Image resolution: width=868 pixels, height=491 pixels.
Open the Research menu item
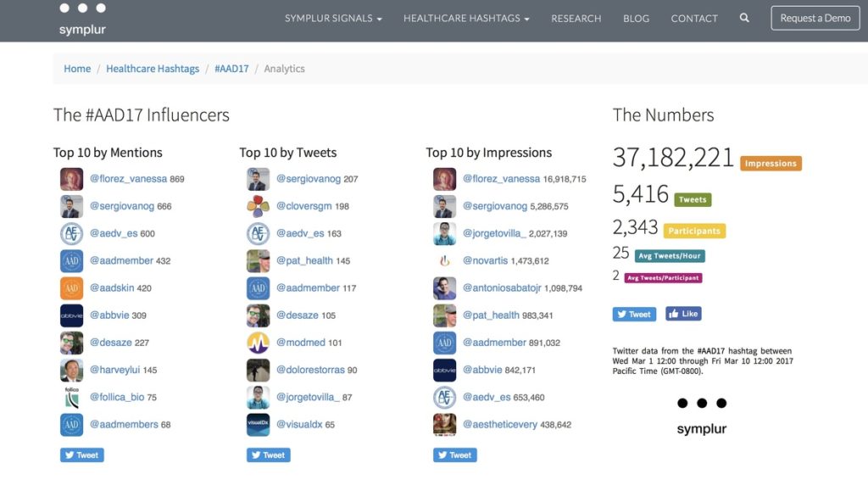coord(576,19)
